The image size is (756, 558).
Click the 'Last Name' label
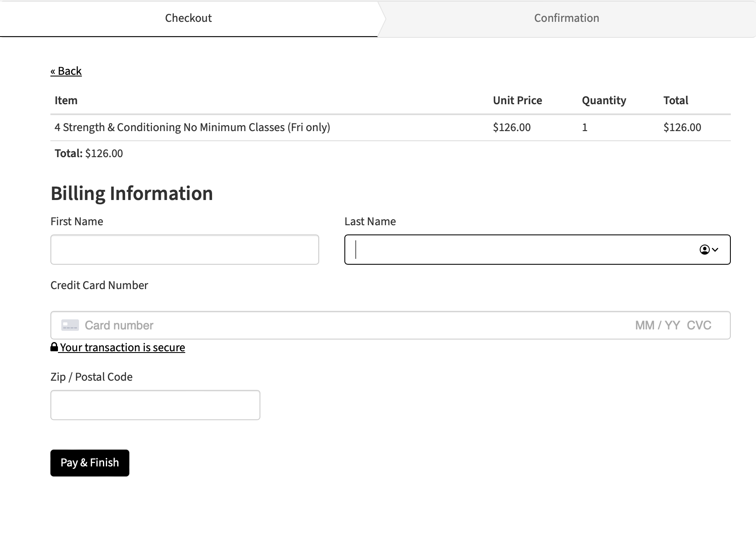tap(370, 221)
